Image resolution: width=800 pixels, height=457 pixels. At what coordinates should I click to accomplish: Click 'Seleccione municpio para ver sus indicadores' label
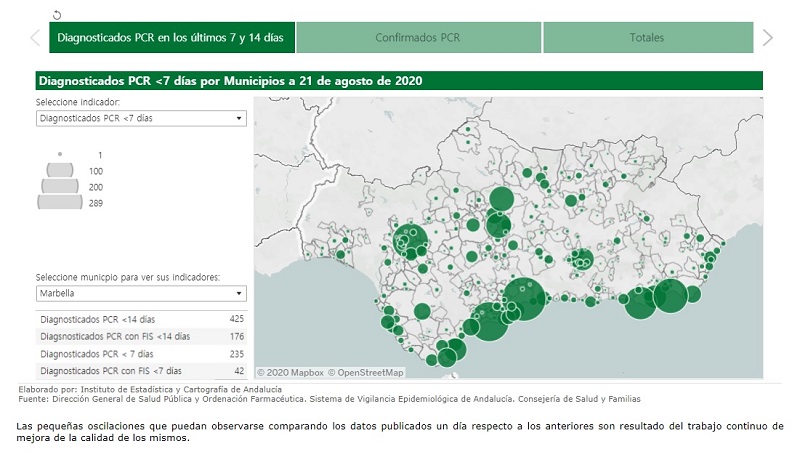tap(128, 277)
